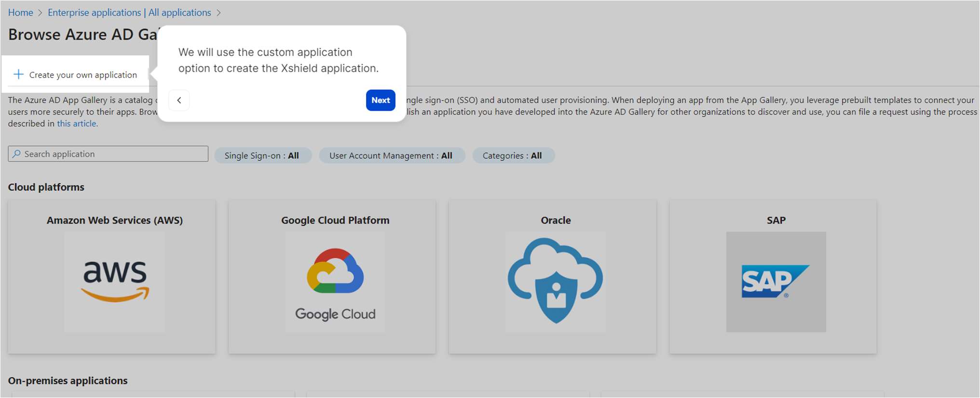This screenshot has height=398, width=980.
Task: Go back using the tooltip's left chevron
Action: [x=179, y=100]
